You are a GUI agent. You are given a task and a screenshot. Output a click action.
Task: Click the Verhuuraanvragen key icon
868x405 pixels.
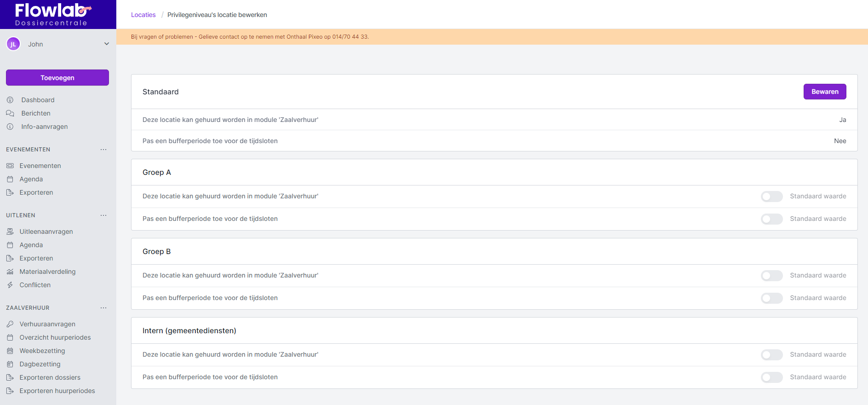(x=10, y=324)
